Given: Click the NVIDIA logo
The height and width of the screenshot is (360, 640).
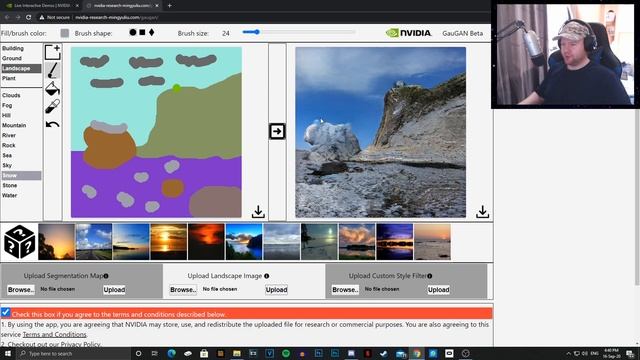Looking at the screenshot, I should tap(409, 33).
